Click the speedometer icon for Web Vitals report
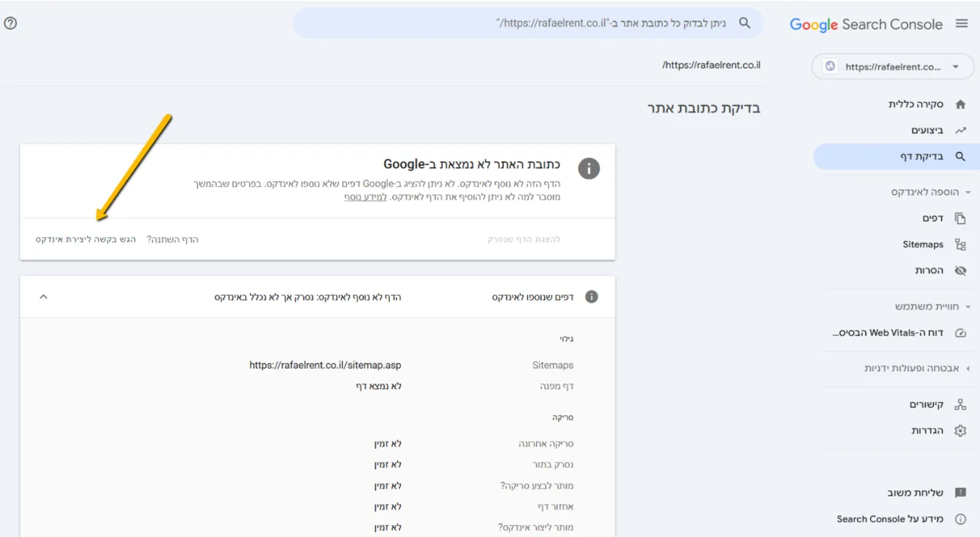Image resolution: width=980 pixels, height=537 pixels. pos(960,333)
